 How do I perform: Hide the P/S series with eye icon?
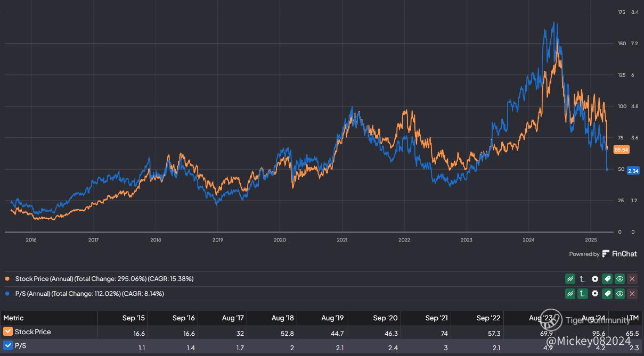pyautogui.click(x=619, y=293)
